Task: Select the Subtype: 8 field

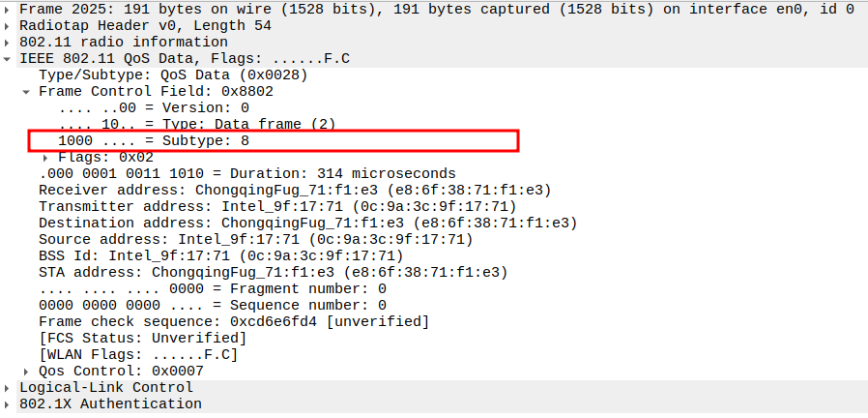Action: coord(154,140)
